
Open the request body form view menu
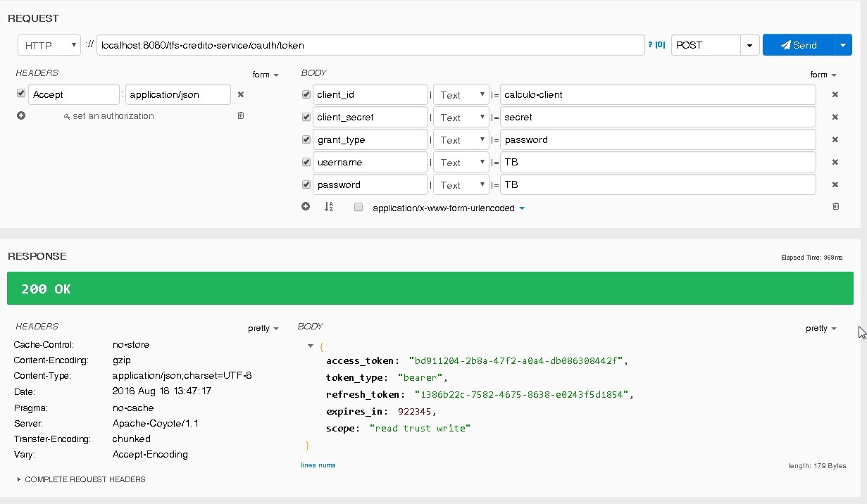click(823, 75)
